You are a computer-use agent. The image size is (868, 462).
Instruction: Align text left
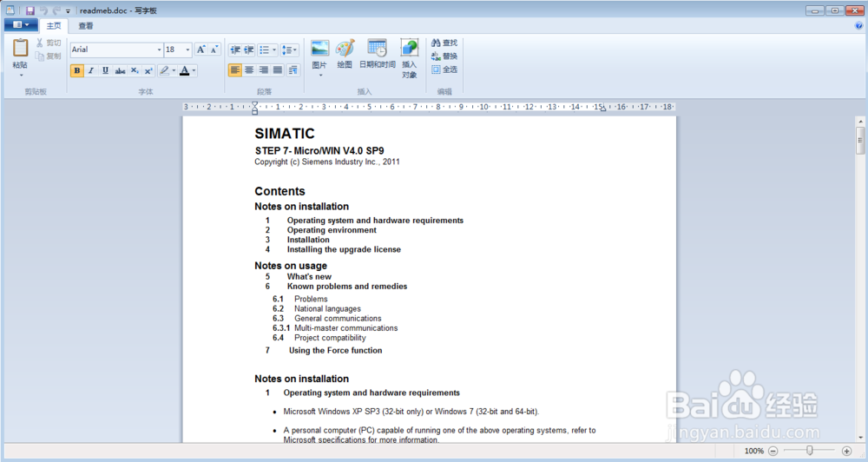(x=235, y=69)
